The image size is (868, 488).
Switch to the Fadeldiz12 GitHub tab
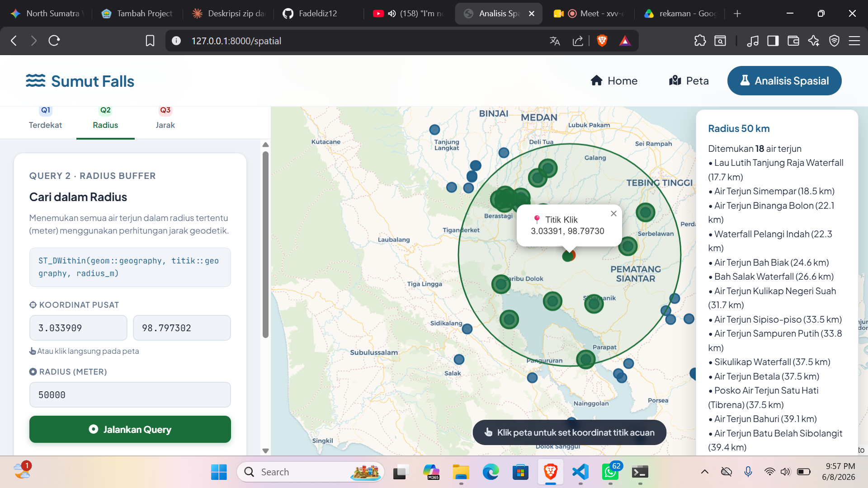point(319,14)
